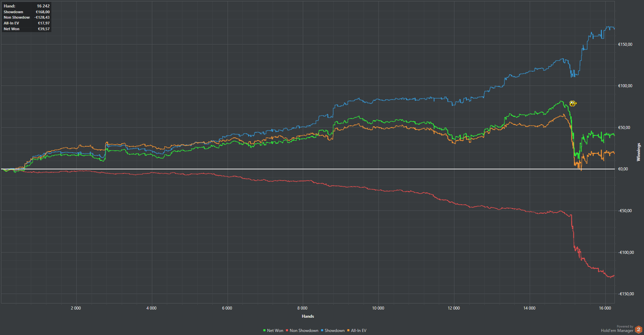
Task: Click the All-In EV entry in the bottom legend
Action: [x=357, y=331]
